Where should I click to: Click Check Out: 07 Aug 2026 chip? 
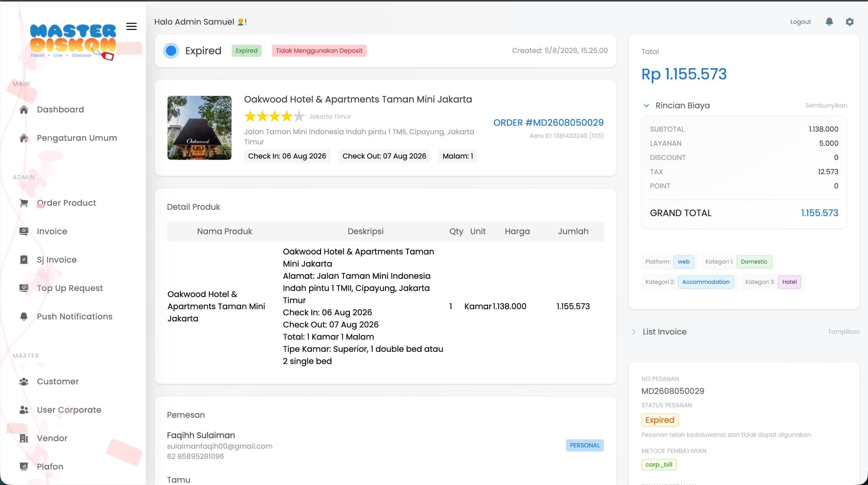click(x=384, y=156)
